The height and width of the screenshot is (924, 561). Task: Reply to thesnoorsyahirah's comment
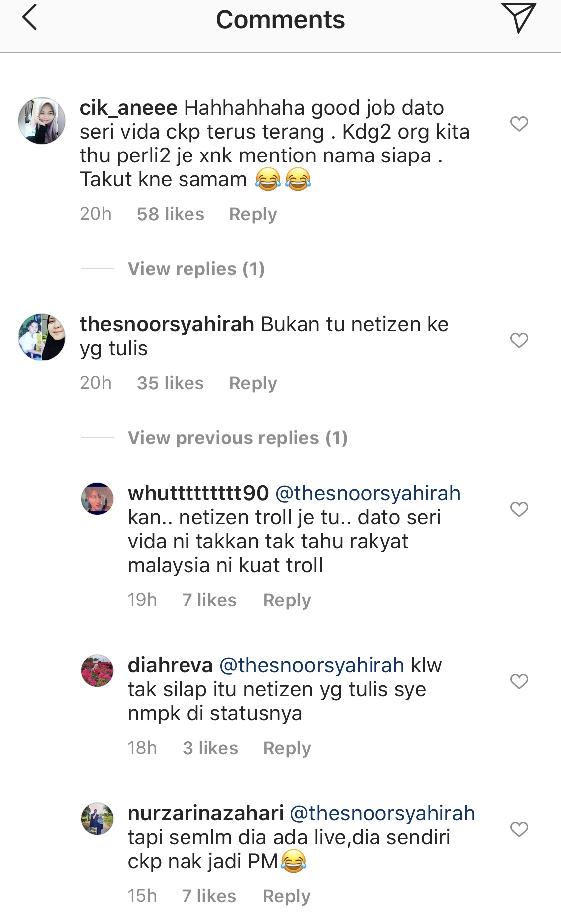point(253,383)
